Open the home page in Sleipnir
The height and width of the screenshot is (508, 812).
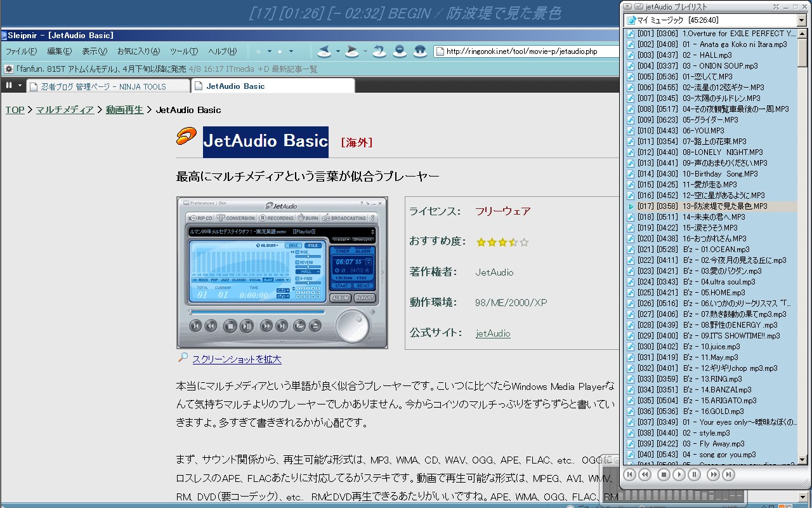click(x=420, y=51)
